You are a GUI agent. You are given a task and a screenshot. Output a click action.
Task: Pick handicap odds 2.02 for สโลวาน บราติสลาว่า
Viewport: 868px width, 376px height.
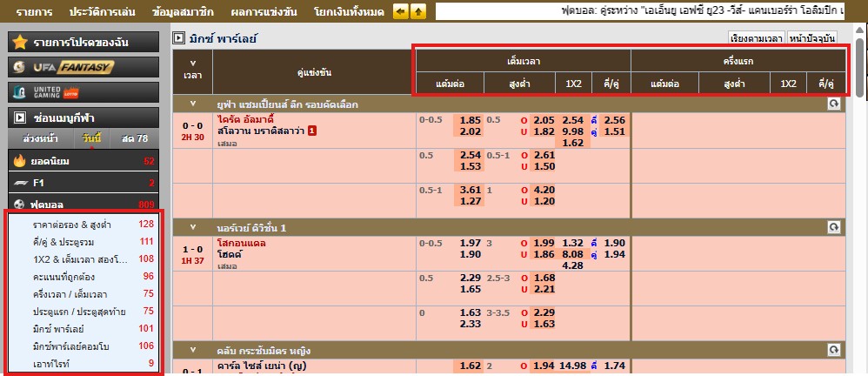pyautogui.click(x=470, y=131)
